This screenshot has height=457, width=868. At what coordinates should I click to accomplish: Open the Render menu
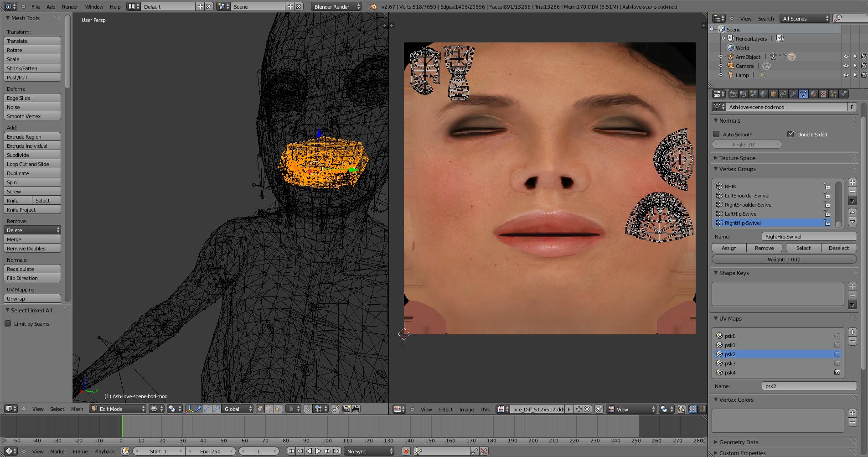click(70, 6)
